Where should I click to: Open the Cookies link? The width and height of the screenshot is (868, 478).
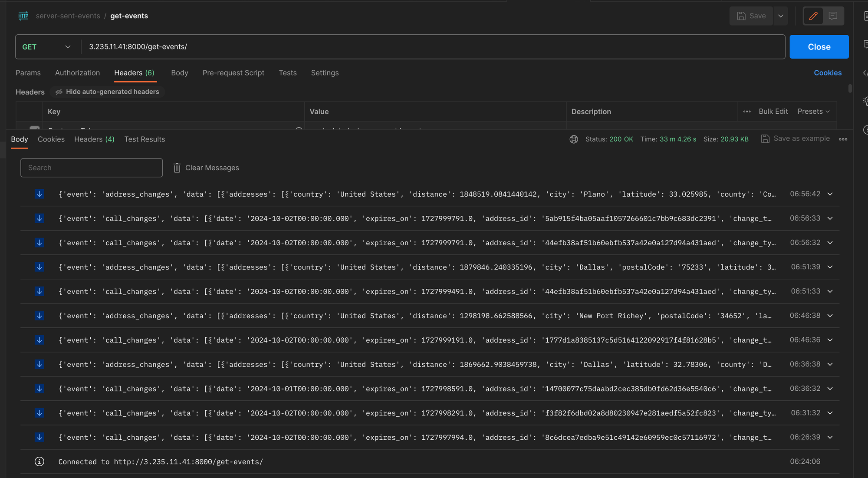tap(827, 73)
